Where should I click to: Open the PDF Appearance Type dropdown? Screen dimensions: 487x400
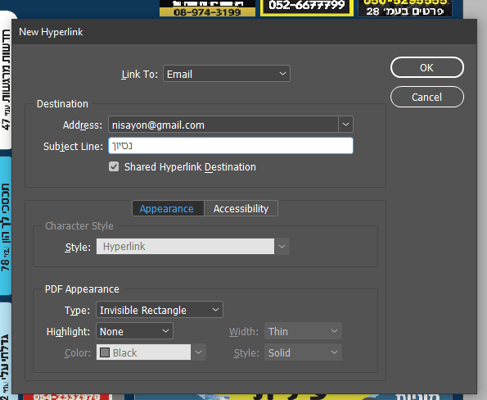click(x=160, y=310)
